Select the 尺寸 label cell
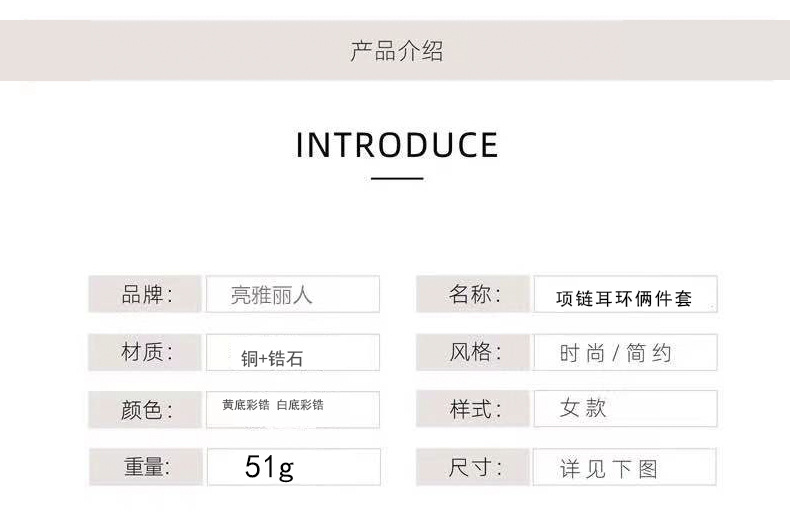This screenshot has height=519, width=790. pyautogui.click(x=473, y=467)
